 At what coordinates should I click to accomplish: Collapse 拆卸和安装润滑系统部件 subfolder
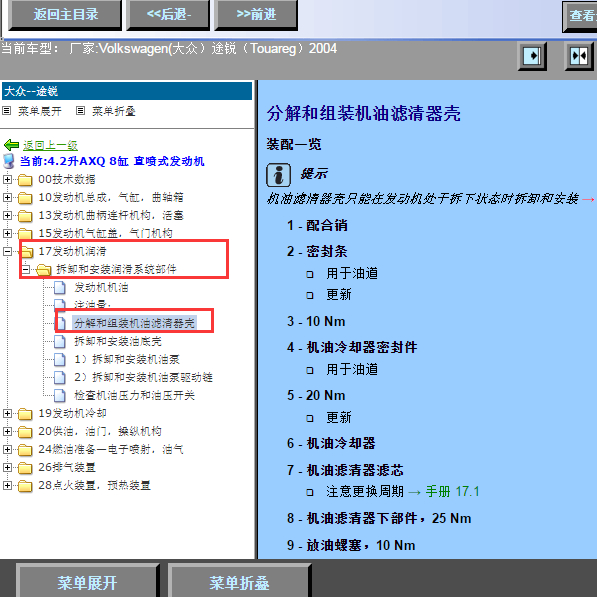click(x=26, y=269)
